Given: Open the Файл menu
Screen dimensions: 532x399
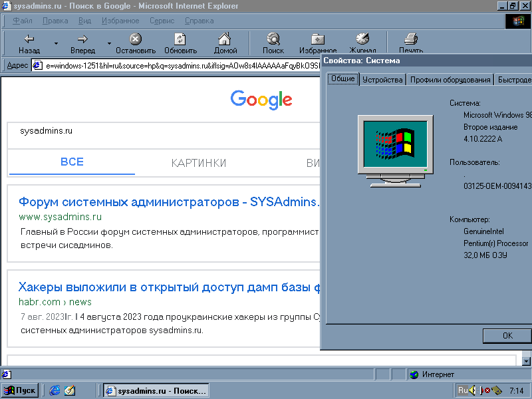Looking at the screenshot, I should [23, 21].
